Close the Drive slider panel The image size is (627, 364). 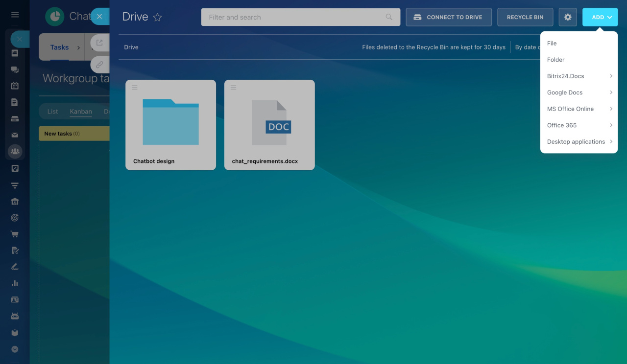[99, 17]
